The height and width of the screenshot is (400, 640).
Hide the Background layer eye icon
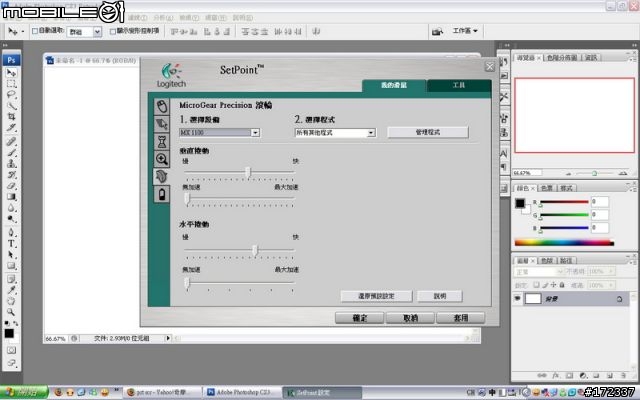pyautogui.click(x=518, y=298)
